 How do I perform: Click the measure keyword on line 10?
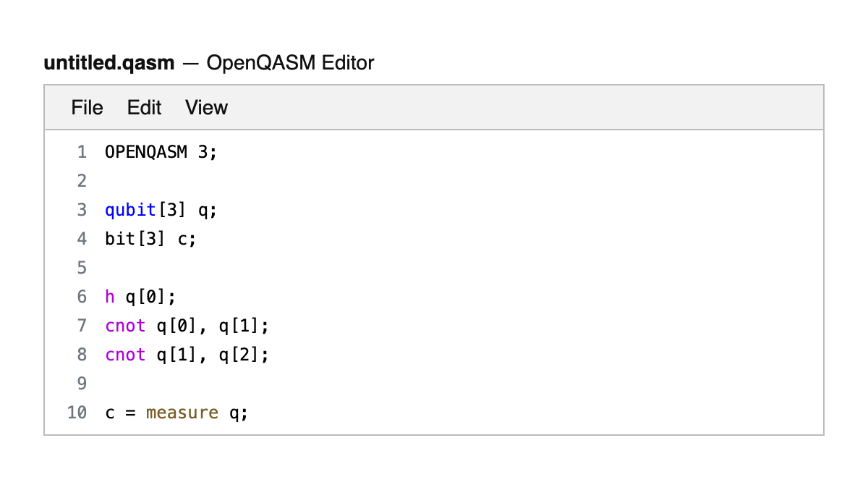182,413
